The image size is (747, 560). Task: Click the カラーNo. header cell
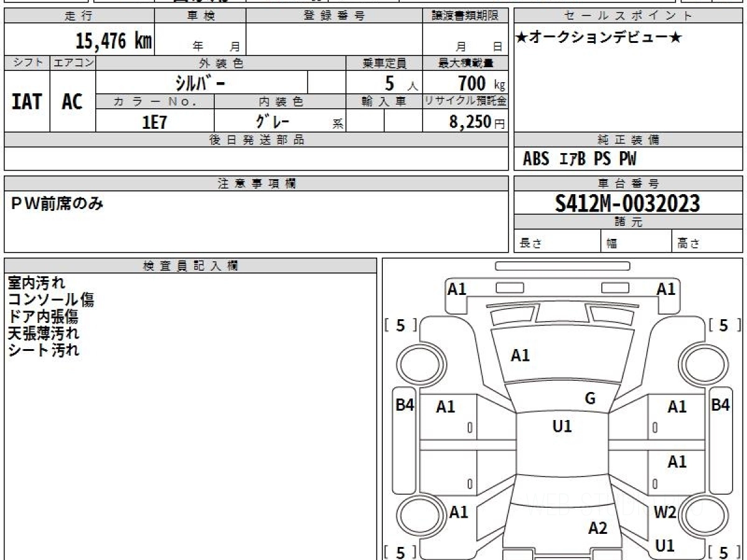point(155,101)
